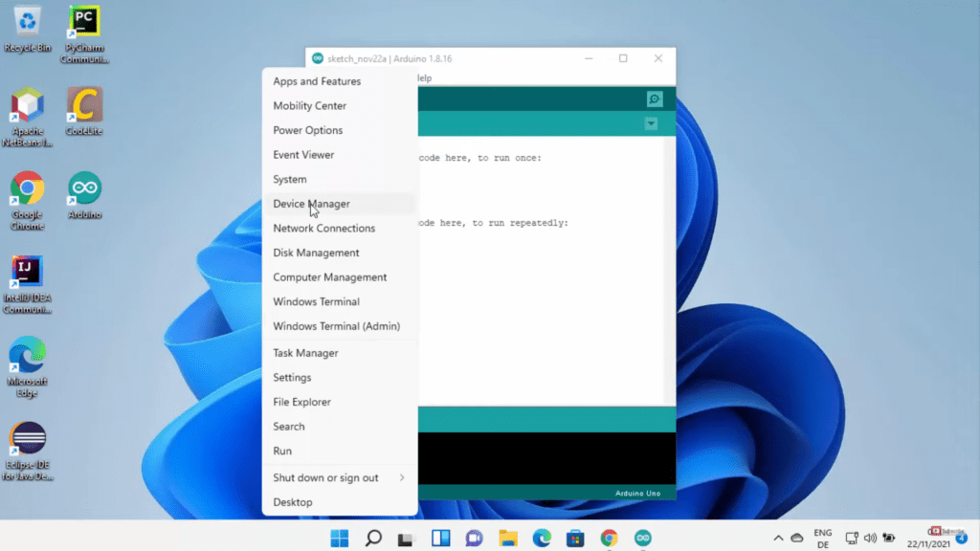
Task: Open Widgets from the taskbar
Action: pyautogui.click(x=440, y=538)
